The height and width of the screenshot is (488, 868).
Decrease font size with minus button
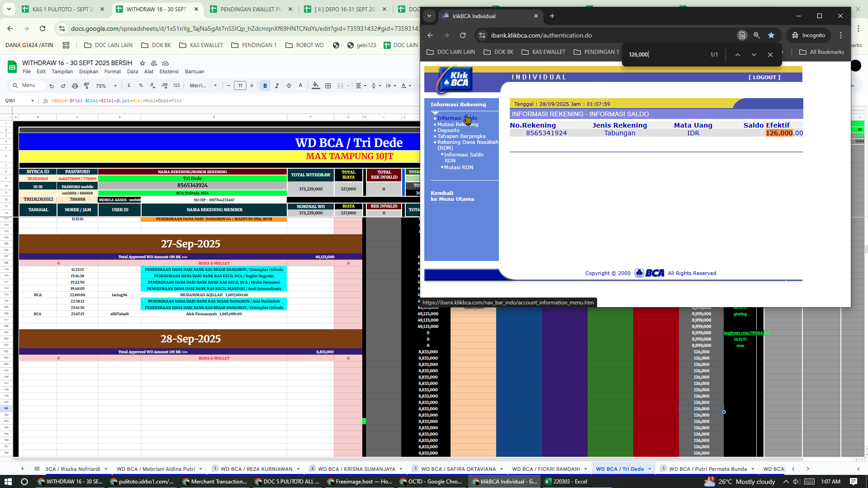click(228, 85)
